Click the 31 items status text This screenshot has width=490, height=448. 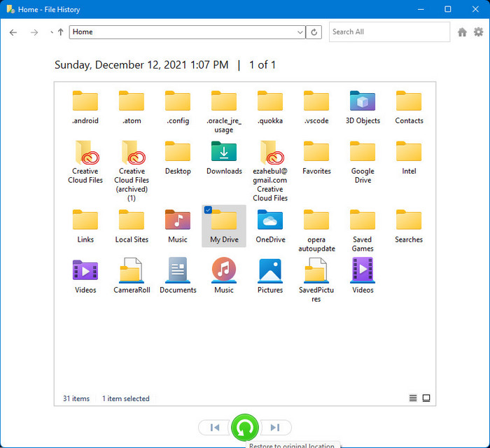pos(76,398)
